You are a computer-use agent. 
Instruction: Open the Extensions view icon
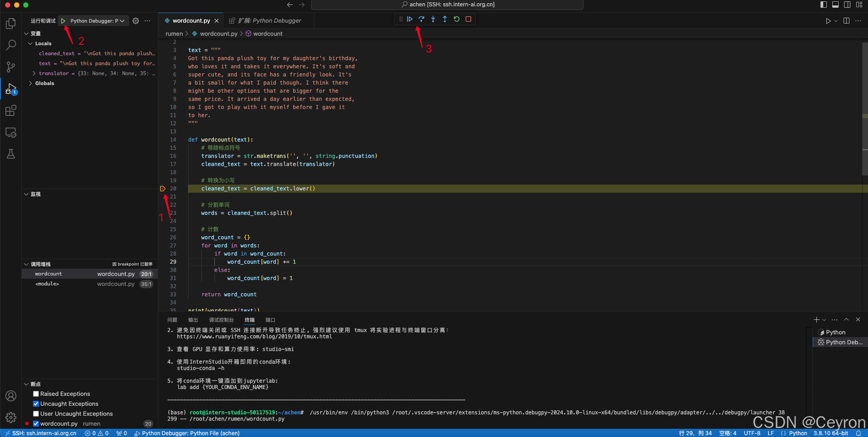pyautogui.click(x=11, y=110)
